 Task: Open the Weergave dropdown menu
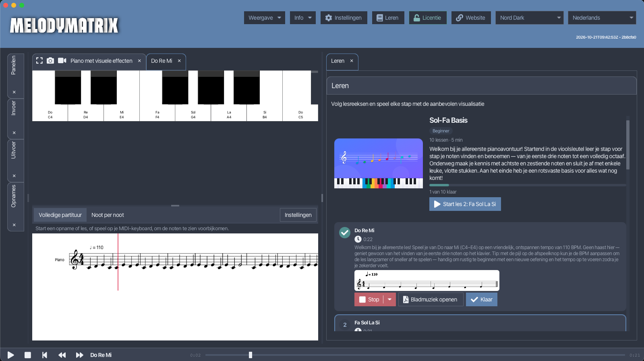(x=265, y=18)
